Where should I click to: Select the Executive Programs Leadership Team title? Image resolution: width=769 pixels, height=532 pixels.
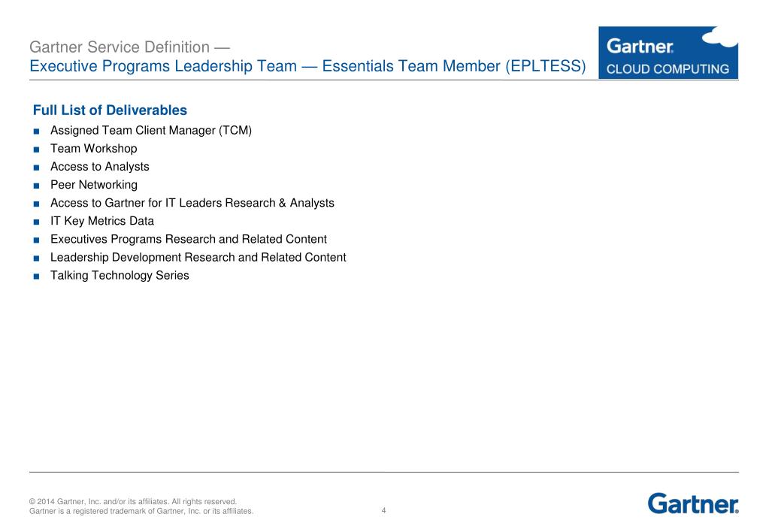pos(307,65)
